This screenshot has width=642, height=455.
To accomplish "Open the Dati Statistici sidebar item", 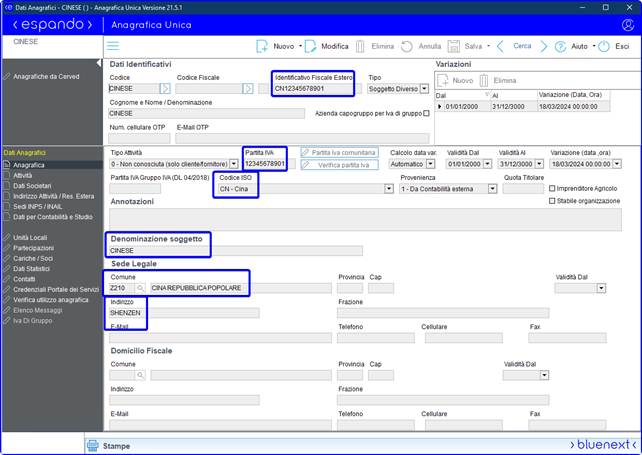I will 32,269.
